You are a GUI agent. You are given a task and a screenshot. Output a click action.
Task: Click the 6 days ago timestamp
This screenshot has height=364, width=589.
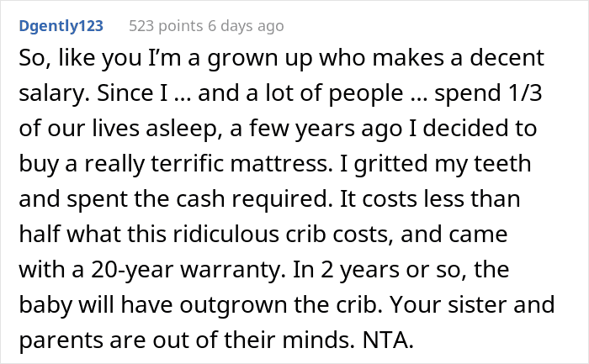point(246,26)
